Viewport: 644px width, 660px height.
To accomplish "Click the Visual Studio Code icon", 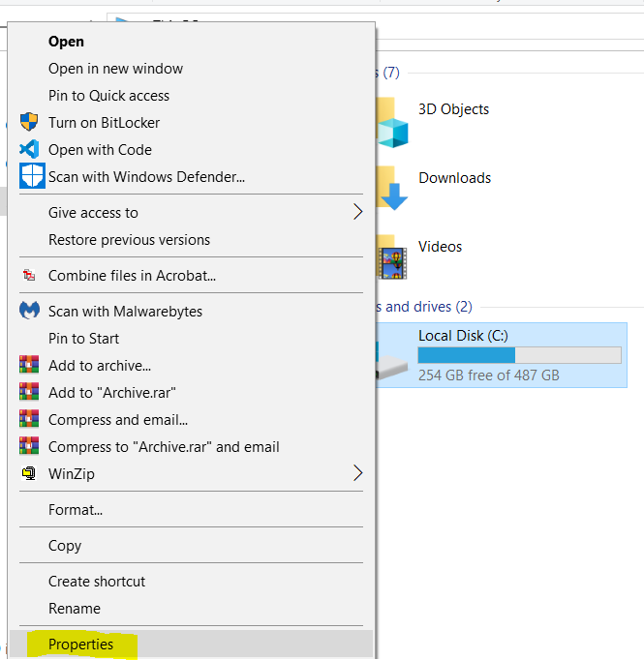I will coord(29,149).
